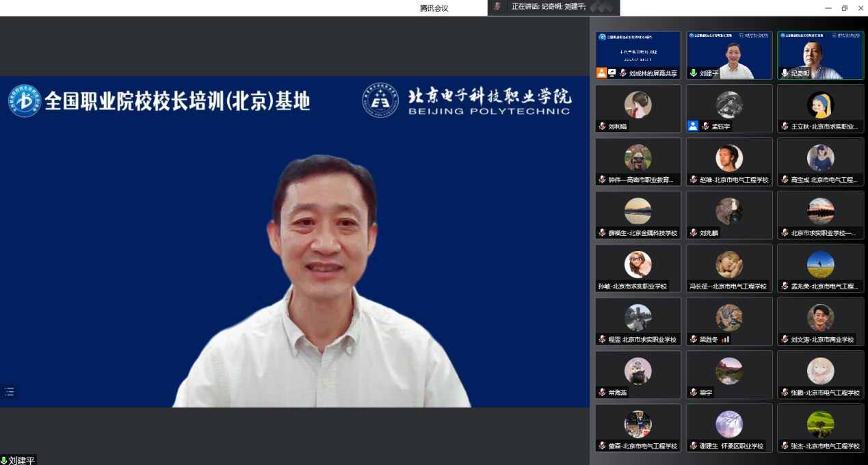Click muted mic icon beside 常海燕
This screenshot has height=465, width=868.
[x=602, y=393]
